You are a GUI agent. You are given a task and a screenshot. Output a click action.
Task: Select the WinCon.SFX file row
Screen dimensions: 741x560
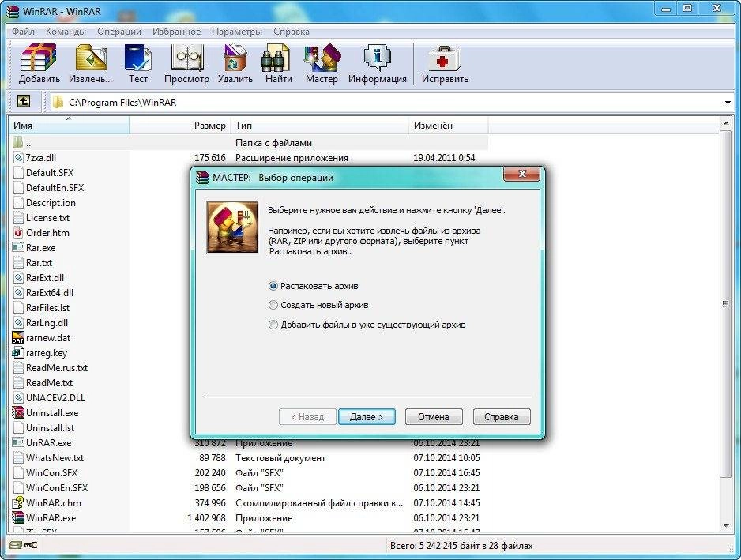point(249,472)
